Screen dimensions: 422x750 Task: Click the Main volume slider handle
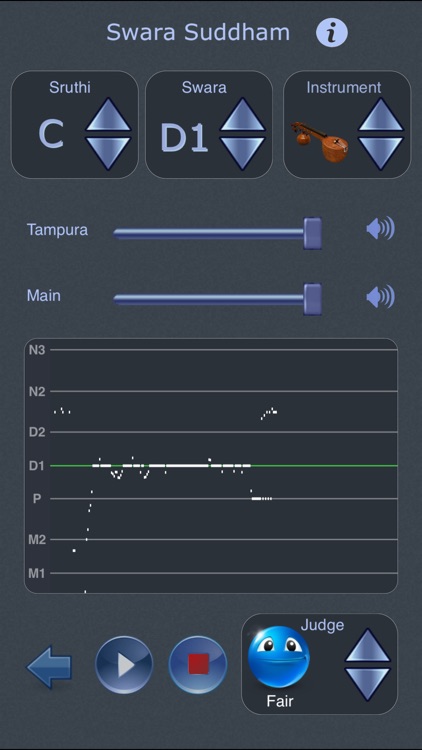click(312, 299)
